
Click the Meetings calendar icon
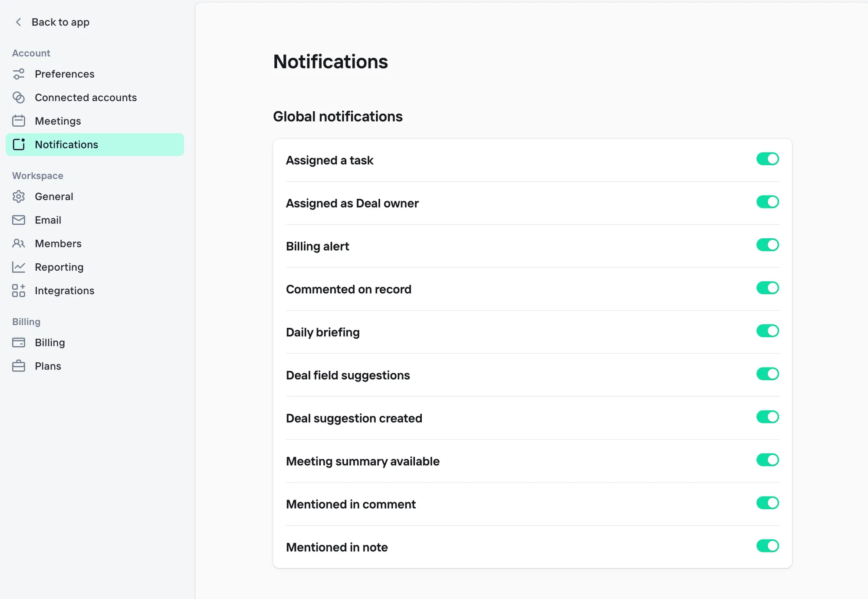pos(19,121)
